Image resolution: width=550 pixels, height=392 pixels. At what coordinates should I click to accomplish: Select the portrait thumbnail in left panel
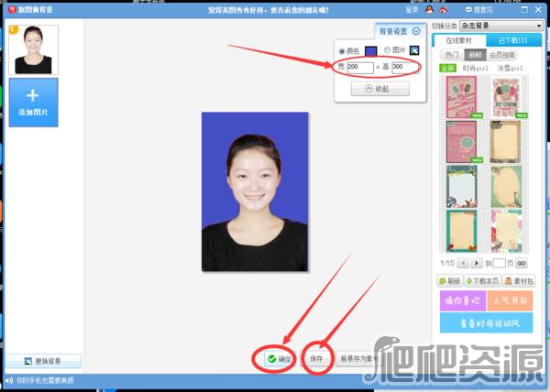[x=33, y=49]
